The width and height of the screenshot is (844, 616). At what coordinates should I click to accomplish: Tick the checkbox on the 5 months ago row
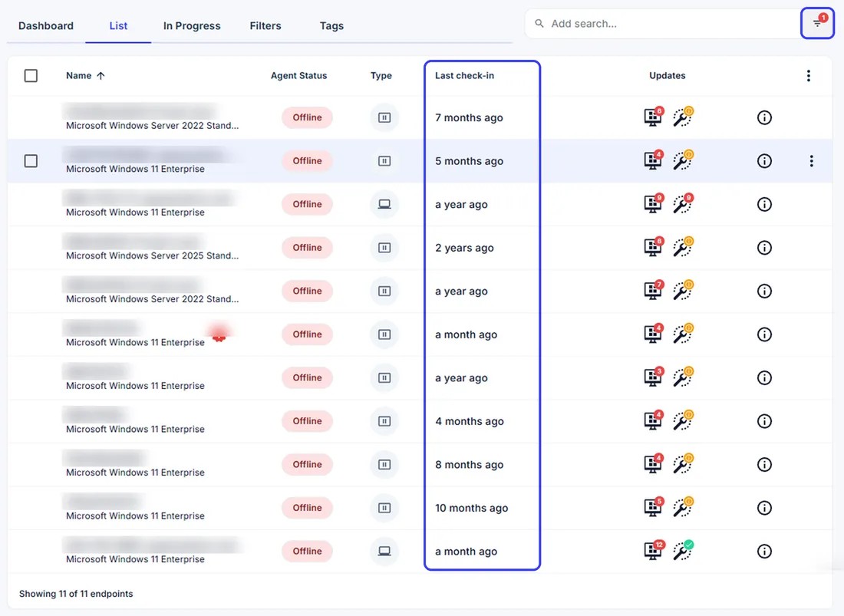click(31, 161)
